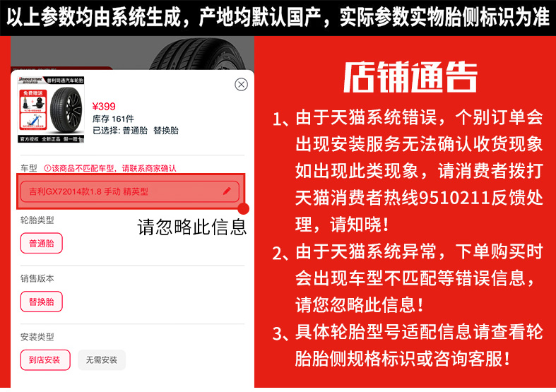Screen dimensions: 556x392
Task: Click the 吉利GX7 2014款 car model field
Action: 130,191
